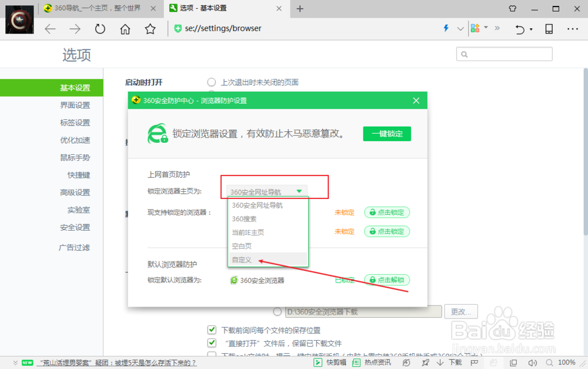Close the 选项 - 基本设置 tab
The width and height of the screenshot is (588, 369).
279,9
